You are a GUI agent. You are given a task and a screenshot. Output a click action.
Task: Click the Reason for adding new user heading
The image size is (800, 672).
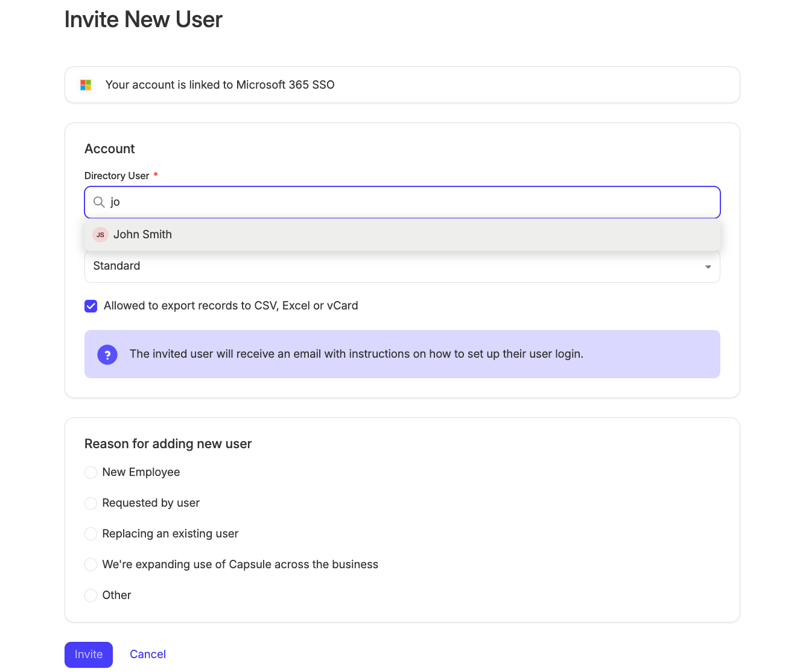[168, 444]
